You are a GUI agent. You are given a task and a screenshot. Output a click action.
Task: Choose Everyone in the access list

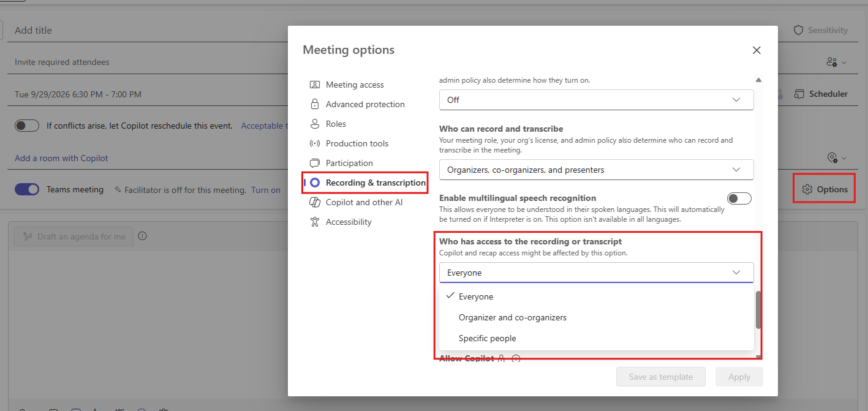[x=596, y=296]
